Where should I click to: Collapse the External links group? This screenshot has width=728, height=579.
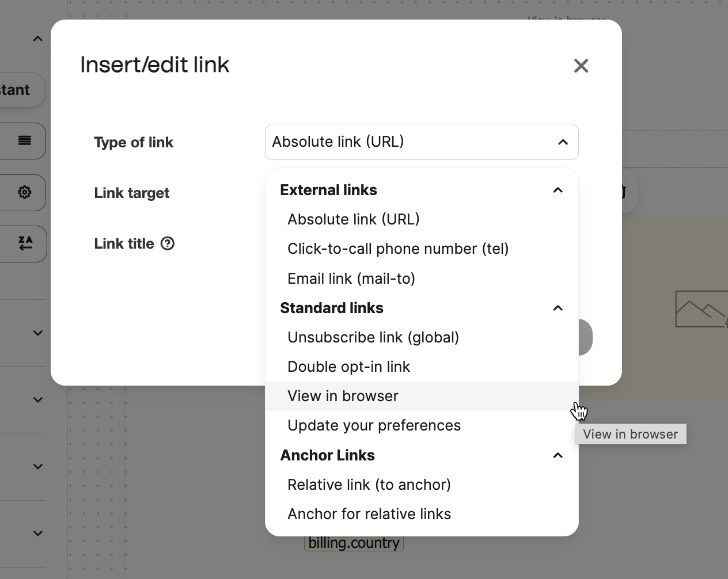click(558, 190)
